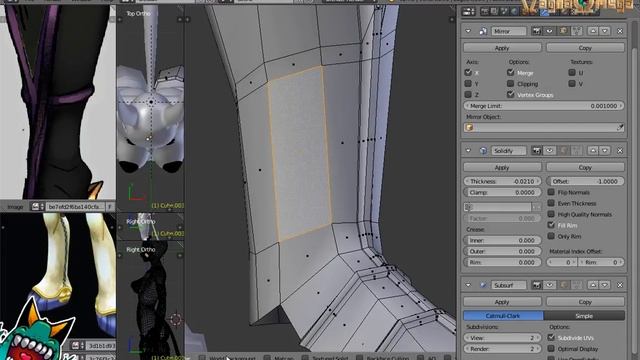This screenshot has height=360, width=640.
Task: Collapse the Solidify modifier panel
Action: pyautogui.click(x=468, y=151)
